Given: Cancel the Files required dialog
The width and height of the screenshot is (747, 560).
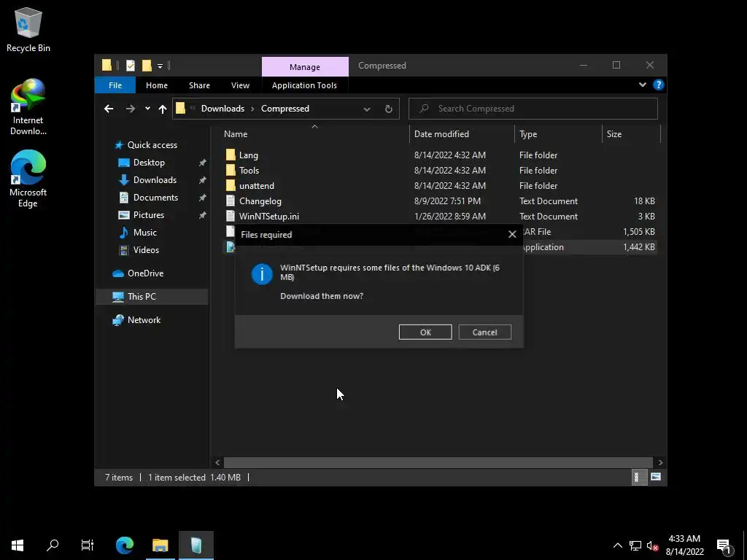Looking at the screenshot, I should (x=484, y=332).
